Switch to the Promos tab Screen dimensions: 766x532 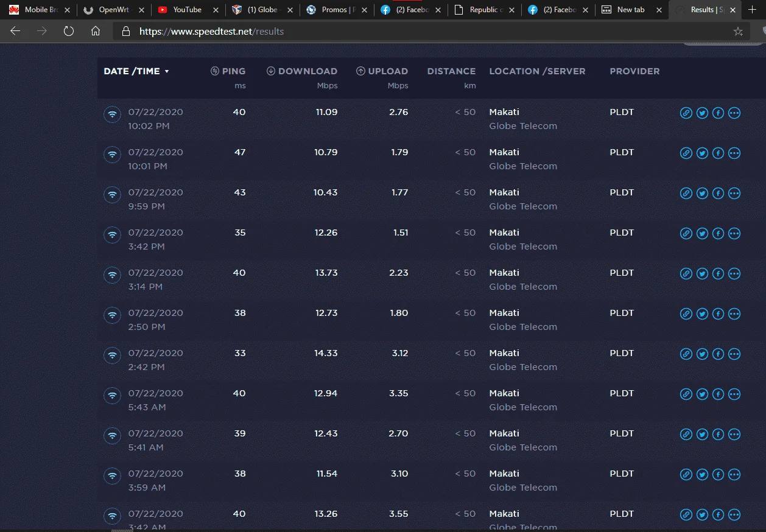[337, 10]
